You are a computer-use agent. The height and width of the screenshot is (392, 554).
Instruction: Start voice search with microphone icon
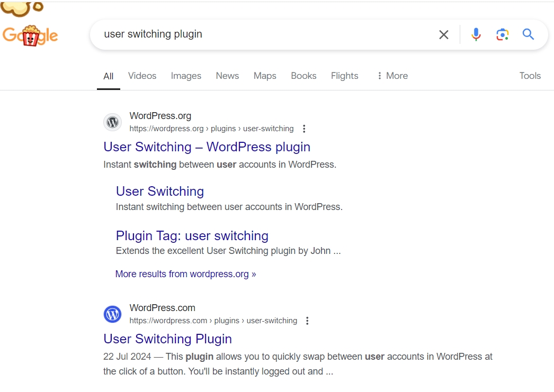476,35
